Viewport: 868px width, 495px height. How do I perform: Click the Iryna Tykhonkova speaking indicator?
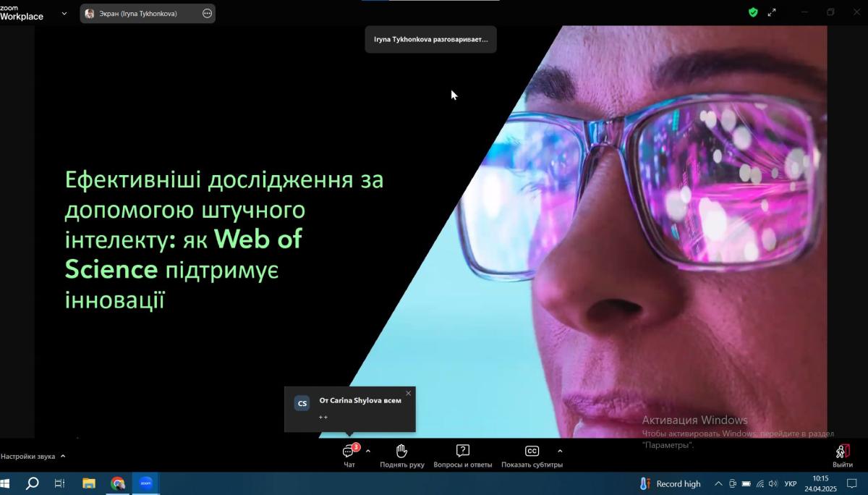pyautogui.click(x=430, y=39)
